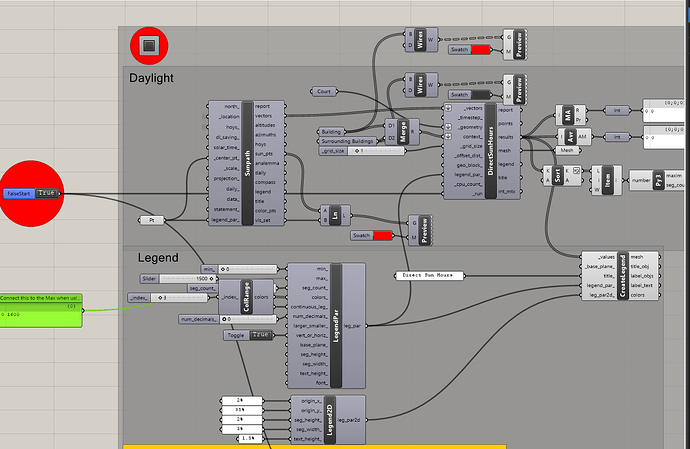Image resolution: width=690 pixels, height=449 pixels.
Task: Adjust the num_decimals_ slider
Action: point(247,319)
